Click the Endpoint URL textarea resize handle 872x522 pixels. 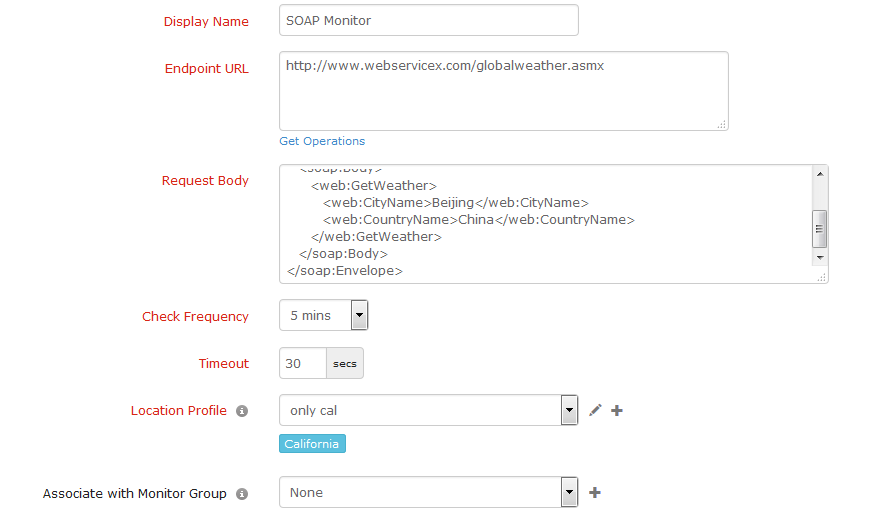(722, 125)
